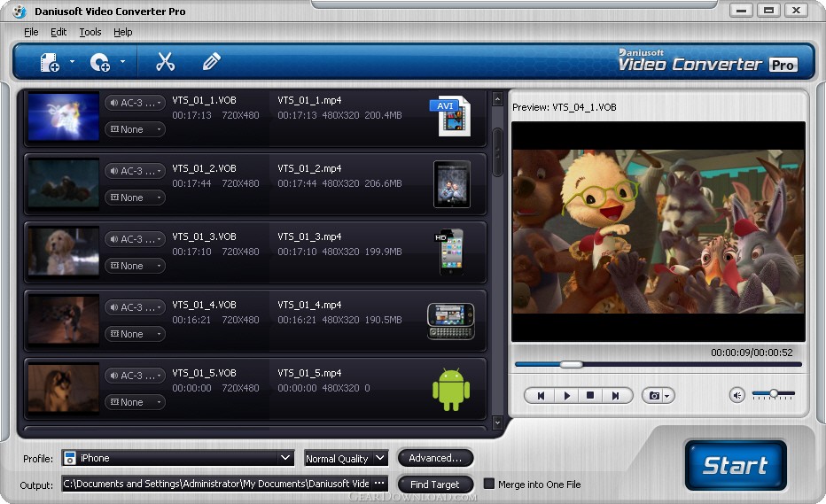Browse output folder with the ellipsis button
The image size is (826, 504).
coord(379,484)
